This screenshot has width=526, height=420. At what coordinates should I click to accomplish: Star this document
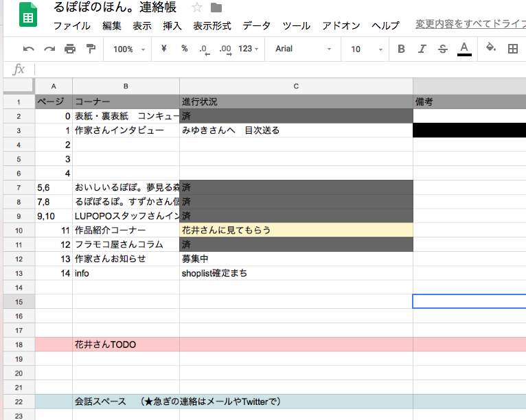197,8
